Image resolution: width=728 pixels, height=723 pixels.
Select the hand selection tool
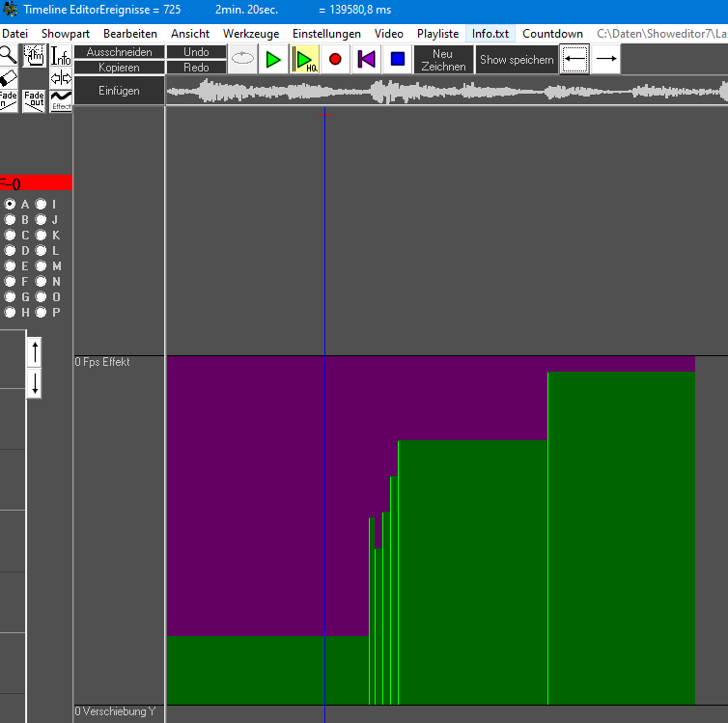[x=35, y=55]
